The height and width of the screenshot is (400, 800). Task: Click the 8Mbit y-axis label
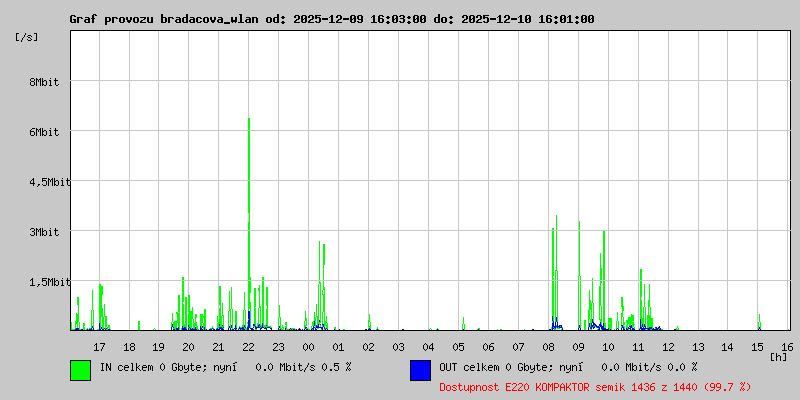44,82
